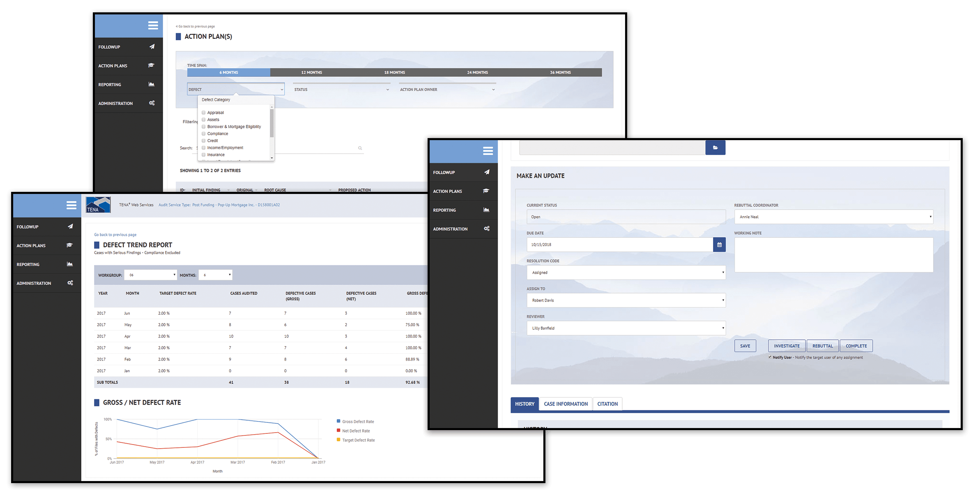Click Followup paper-plane icon in Defect Trend window
This screenshot has height=493, width=980.
(x=70, y=226)
